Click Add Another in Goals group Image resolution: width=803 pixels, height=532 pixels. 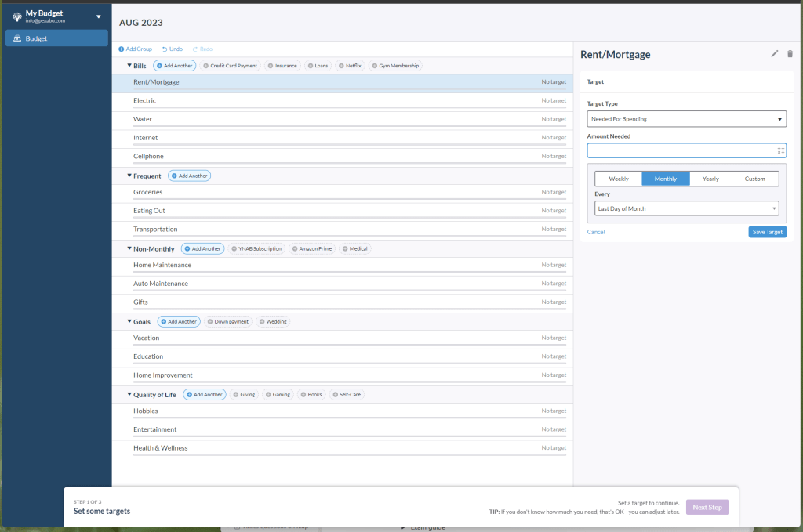pos(179,321)
